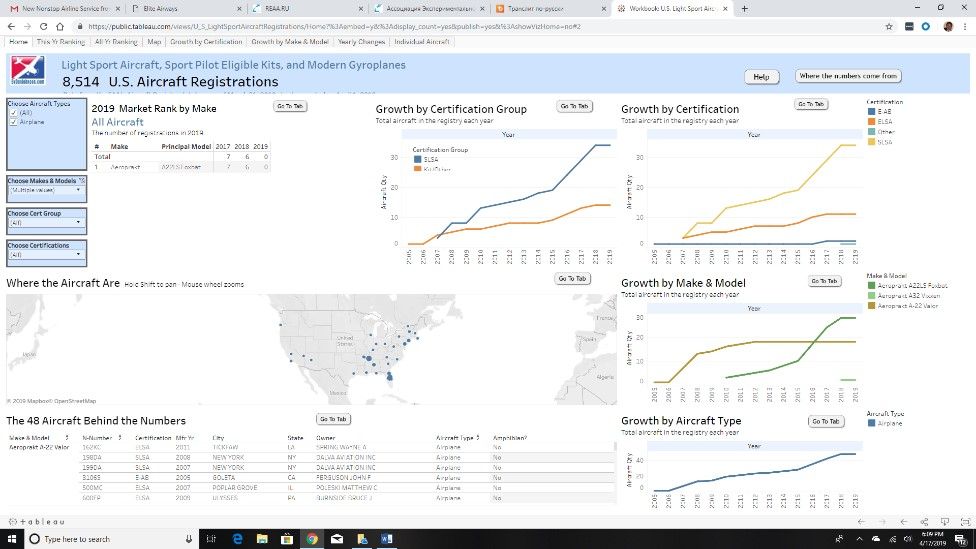Select the SLSA yellow swatch in Certification legend
The image size is (976, 549).
click(x=871, y=142)
